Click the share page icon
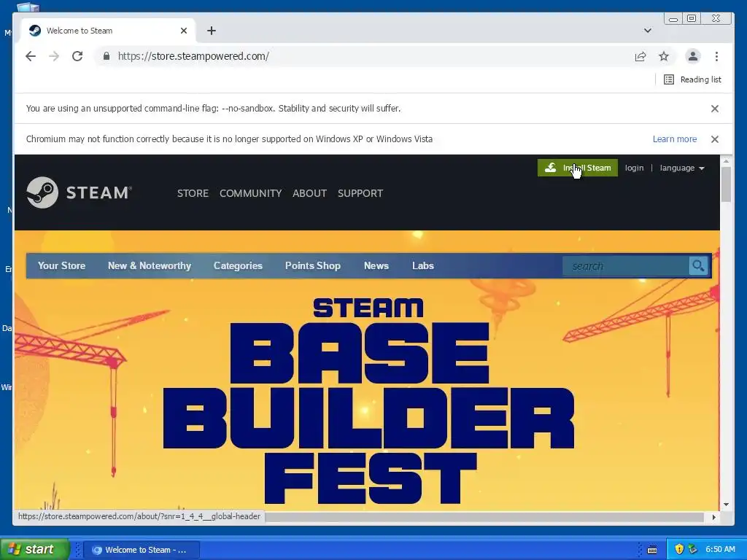 pos(640,57)
